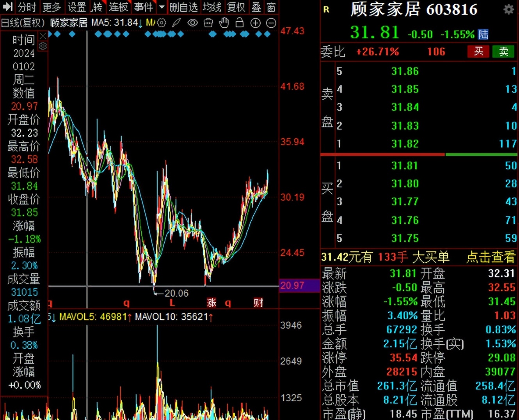This screenshot has height=420, width=519.
Task: Expand the dropdown arrow after 事件
Action: [x=162, y=7]
